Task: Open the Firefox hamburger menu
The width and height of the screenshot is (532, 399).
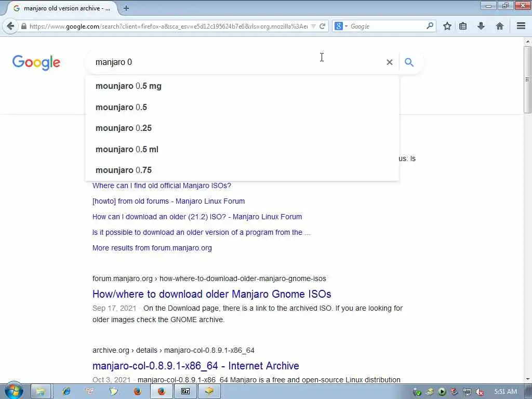Action: 521,26
